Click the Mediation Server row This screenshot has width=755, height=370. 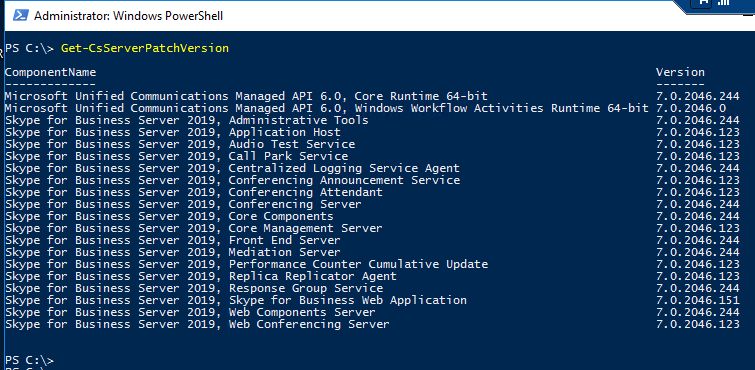372,252
